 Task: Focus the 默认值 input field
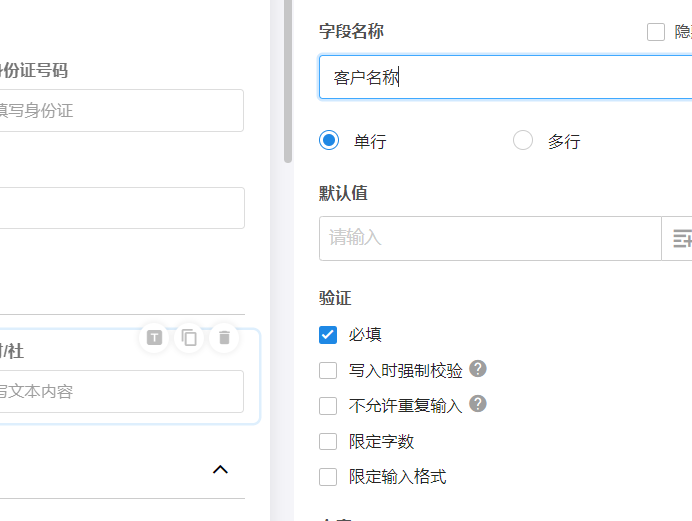490,238
